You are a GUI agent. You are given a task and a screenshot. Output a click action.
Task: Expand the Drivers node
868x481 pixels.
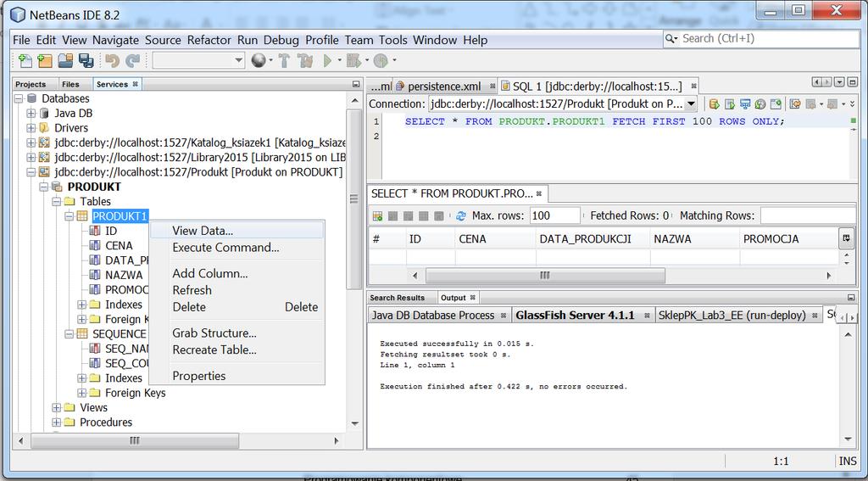tap(31, 128)
